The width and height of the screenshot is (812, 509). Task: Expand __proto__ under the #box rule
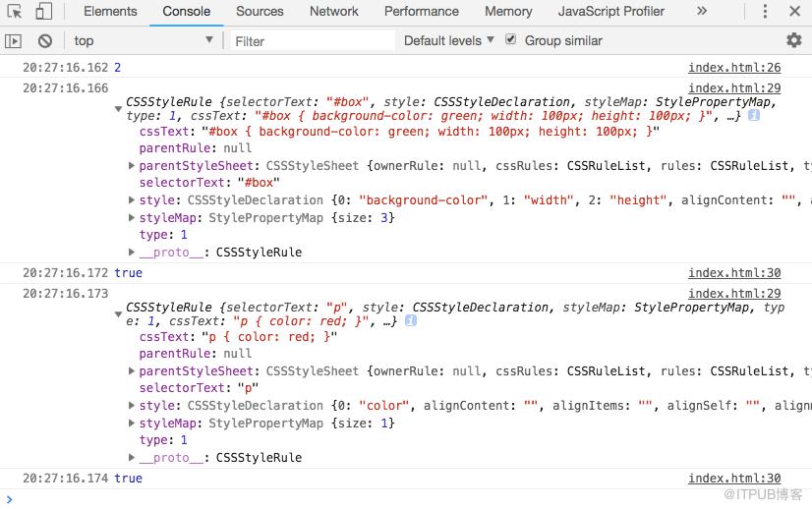pos(132,253)
